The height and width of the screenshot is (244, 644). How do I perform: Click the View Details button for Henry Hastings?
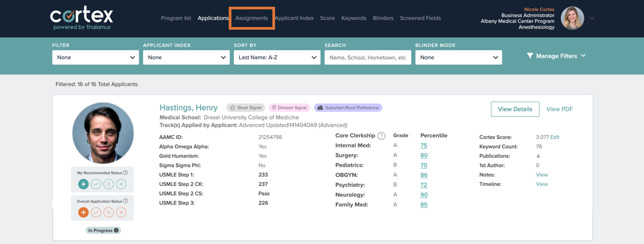pyautogui.click(x=515, y=109)
